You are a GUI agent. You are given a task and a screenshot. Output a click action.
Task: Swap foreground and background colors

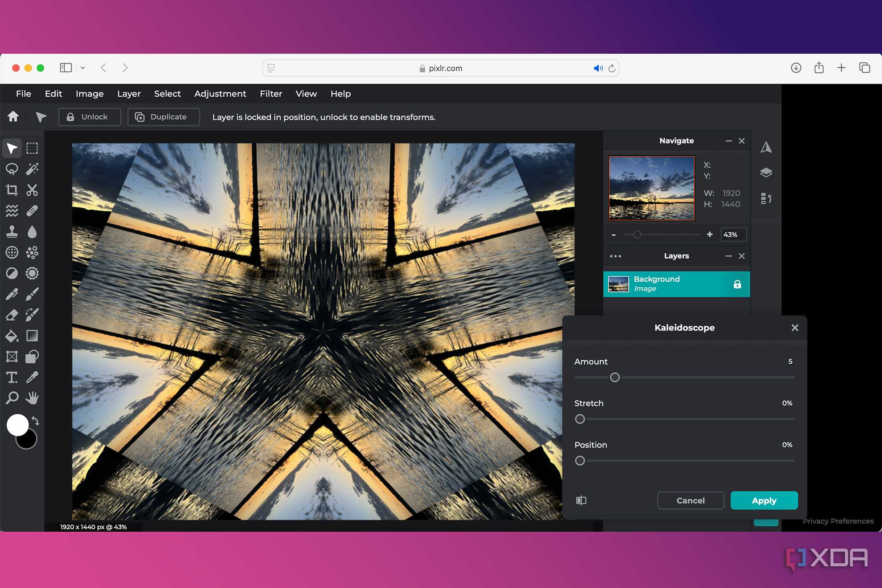click(36, 420)
